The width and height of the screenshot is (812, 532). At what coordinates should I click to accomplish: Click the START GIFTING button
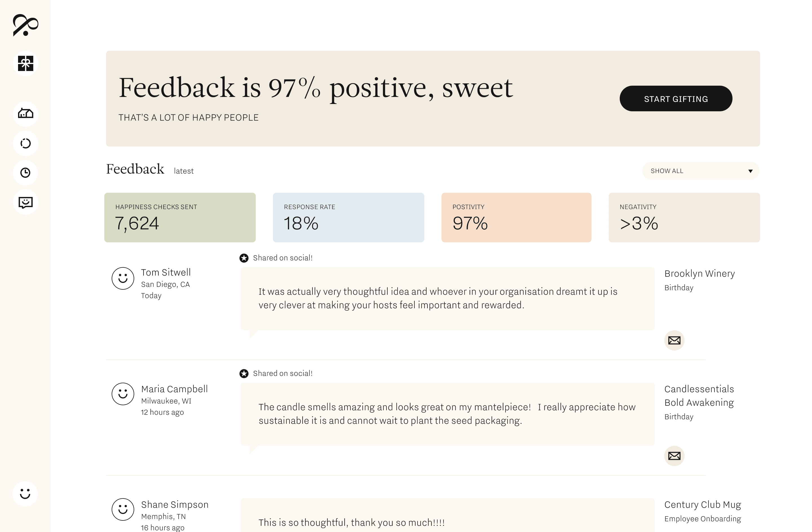[x=676, y=99]
